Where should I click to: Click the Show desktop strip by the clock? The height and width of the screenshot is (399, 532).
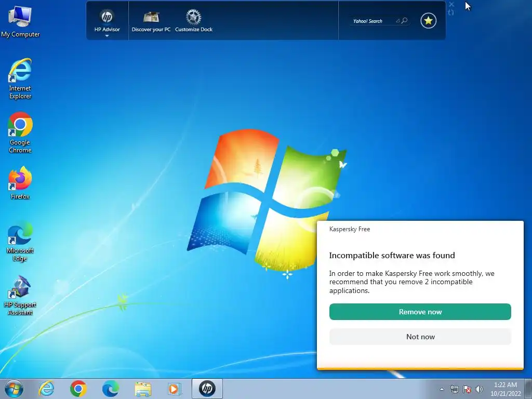(x=528, y=389)
